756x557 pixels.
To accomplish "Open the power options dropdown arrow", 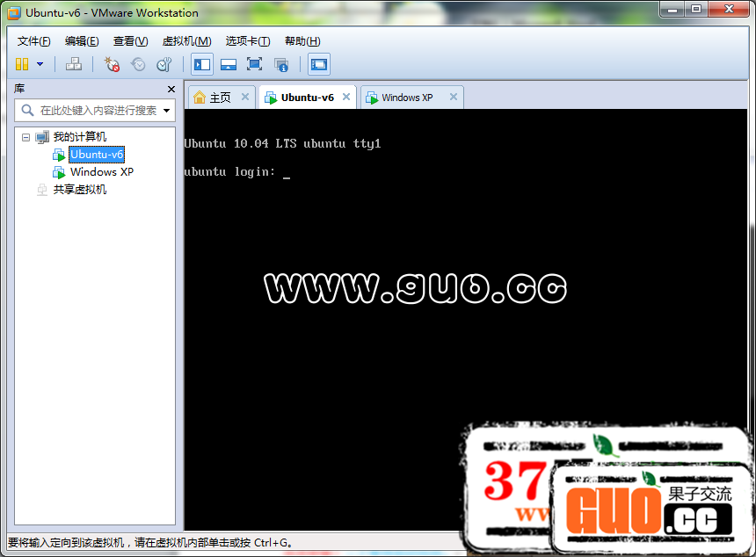I will pos(40,64).
